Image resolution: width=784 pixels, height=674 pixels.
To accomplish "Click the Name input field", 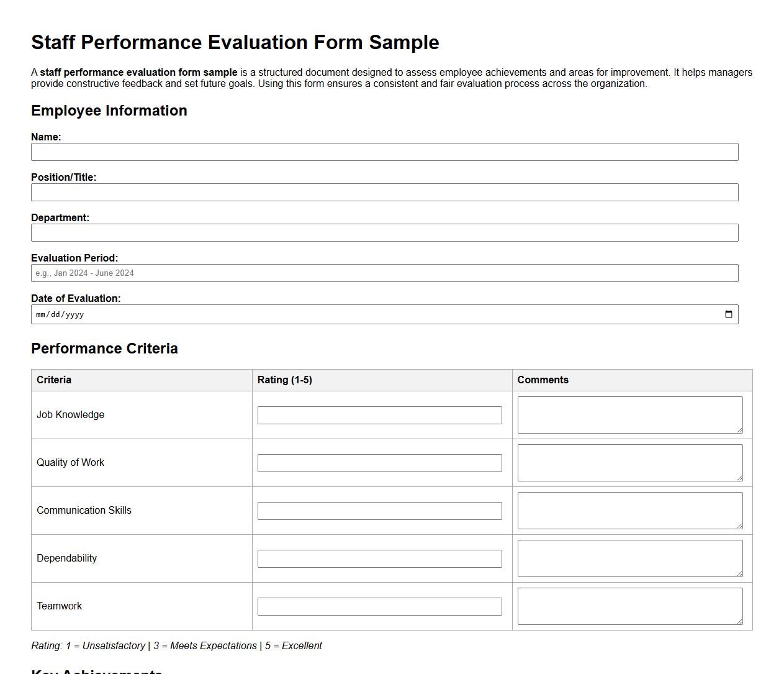I will pos(385,152).
